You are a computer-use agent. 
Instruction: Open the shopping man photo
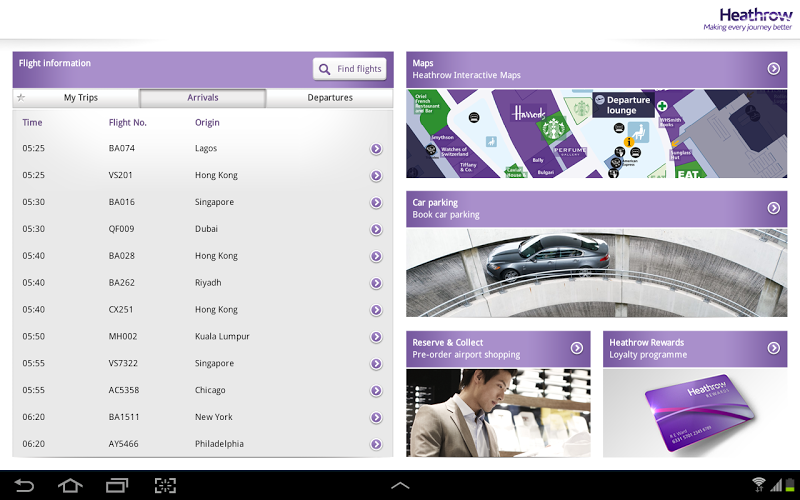click(498, 413)
